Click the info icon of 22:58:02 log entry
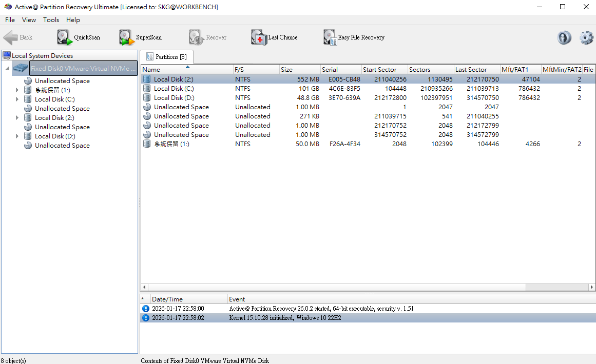Image resolution: width=596 pixels, height=364 pixels. [x=146, y=318]
